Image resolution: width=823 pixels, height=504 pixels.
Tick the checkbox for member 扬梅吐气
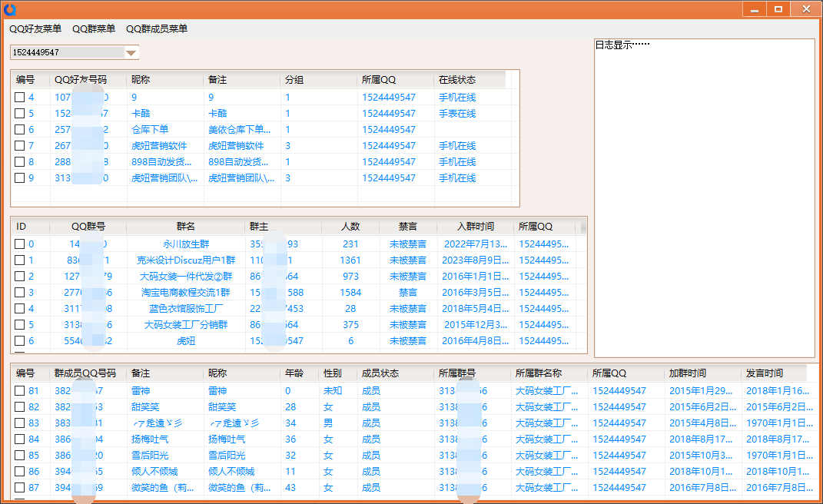click(x=19, y=439)
